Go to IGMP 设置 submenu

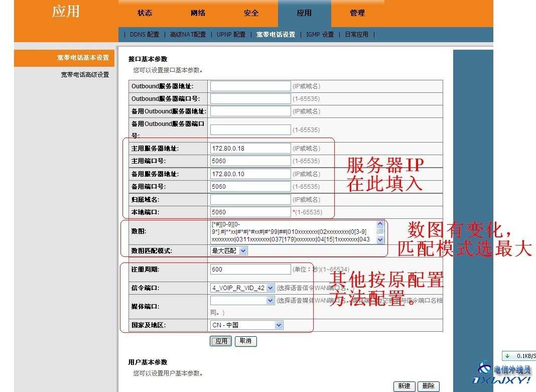(x=320, y=35)
